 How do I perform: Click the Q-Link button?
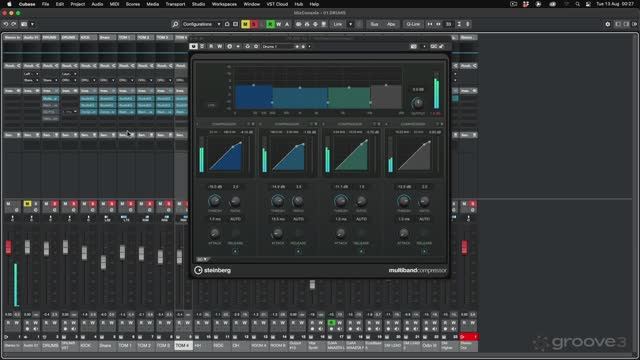click(413, 24)
